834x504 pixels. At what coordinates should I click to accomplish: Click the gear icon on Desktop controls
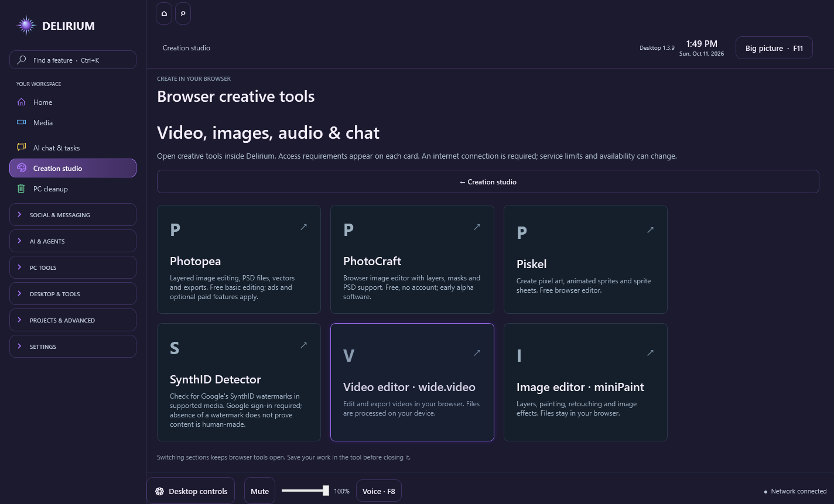(159, 491)
